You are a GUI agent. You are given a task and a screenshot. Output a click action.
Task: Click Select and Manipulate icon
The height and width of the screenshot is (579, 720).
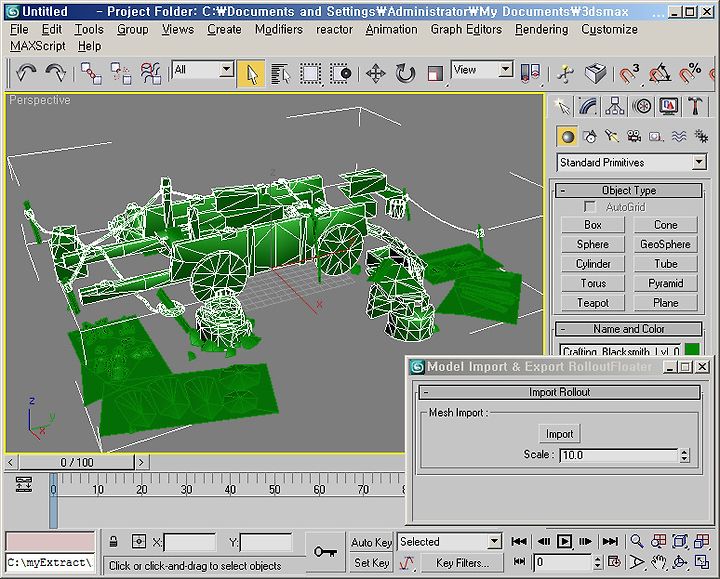pyautogui.click(x=565, y=73)
